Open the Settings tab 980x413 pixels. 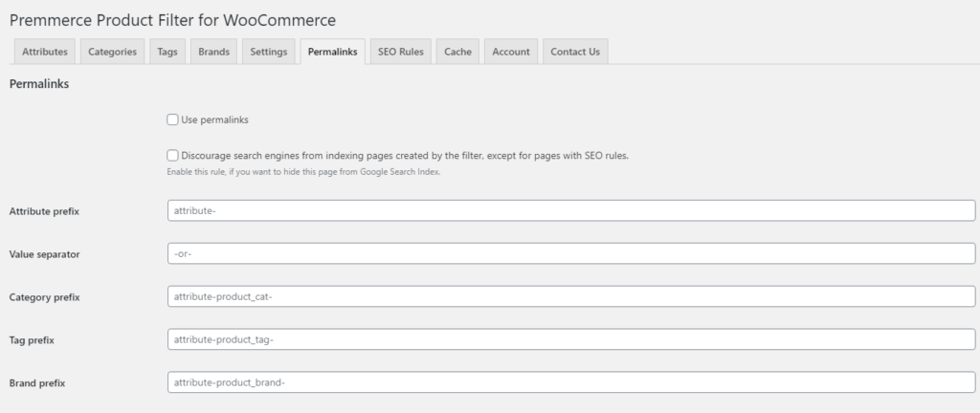tap(268, 52)
